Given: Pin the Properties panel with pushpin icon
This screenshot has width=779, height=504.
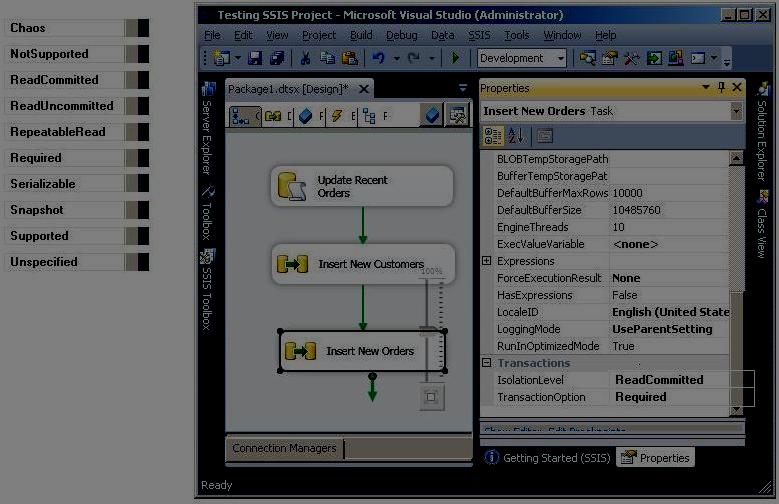Looking at the screenshot, I should pyautogui.click(x=721, y=87).
